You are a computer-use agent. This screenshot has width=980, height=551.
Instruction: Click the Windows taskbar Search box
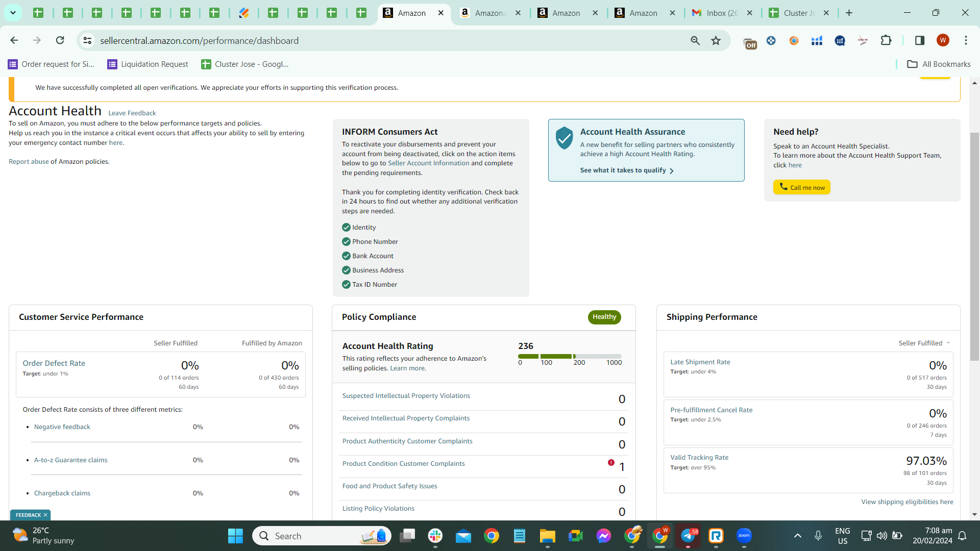(322, 536)
